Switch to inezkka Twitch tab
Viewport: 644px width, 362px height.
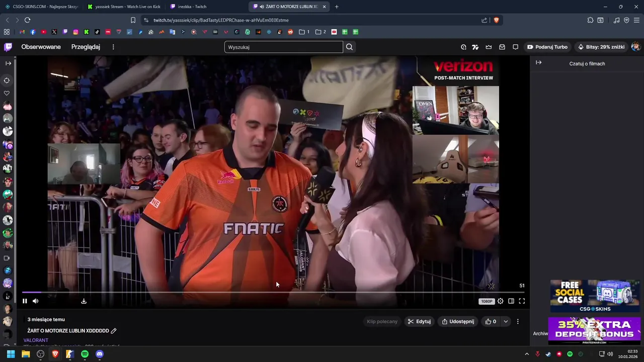(206, 7)
